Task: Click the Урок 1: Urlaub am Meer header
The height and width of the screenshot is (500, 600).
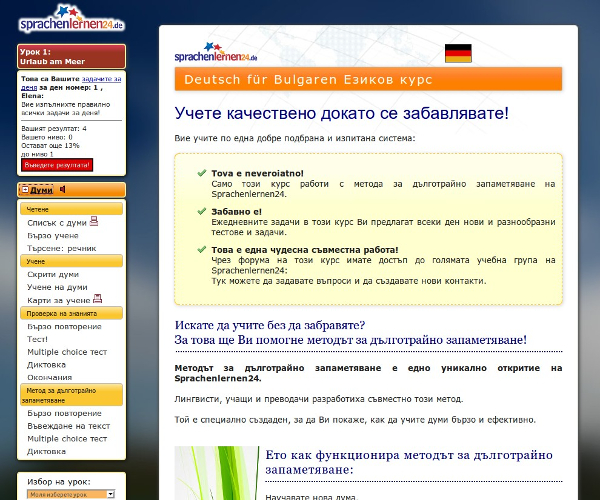Action: click(71, 56)
